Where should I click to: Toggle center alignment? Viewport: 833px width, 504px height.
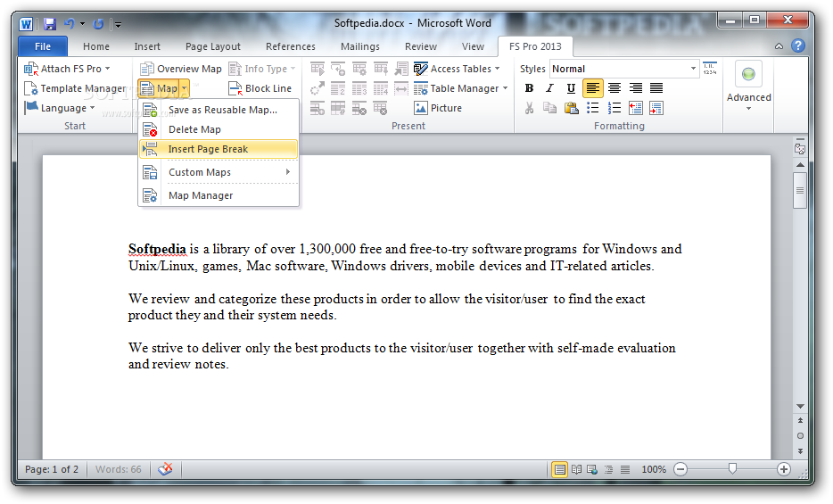click(614, 88)
